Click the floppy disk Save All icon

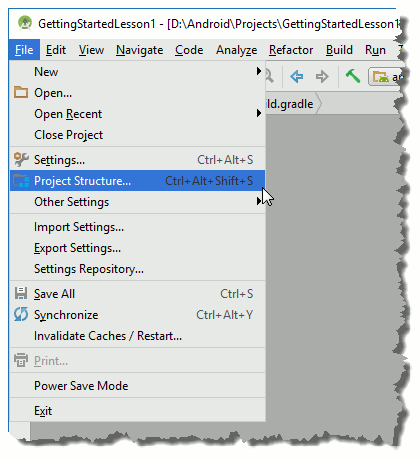(x=21, y=293)
